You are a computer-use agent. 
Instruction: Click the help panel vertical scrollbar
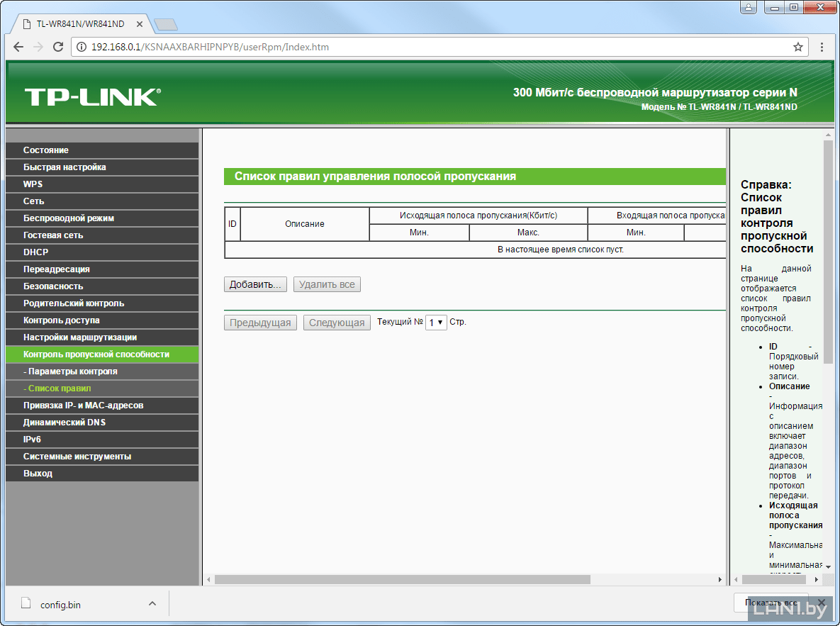click(x=828, y=252)
